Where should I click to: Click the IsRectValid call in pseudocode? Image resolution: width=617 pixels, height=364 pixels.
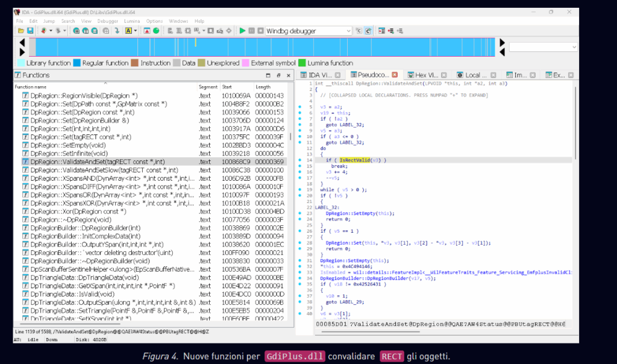pyautogui.click(x=355, y=160)
